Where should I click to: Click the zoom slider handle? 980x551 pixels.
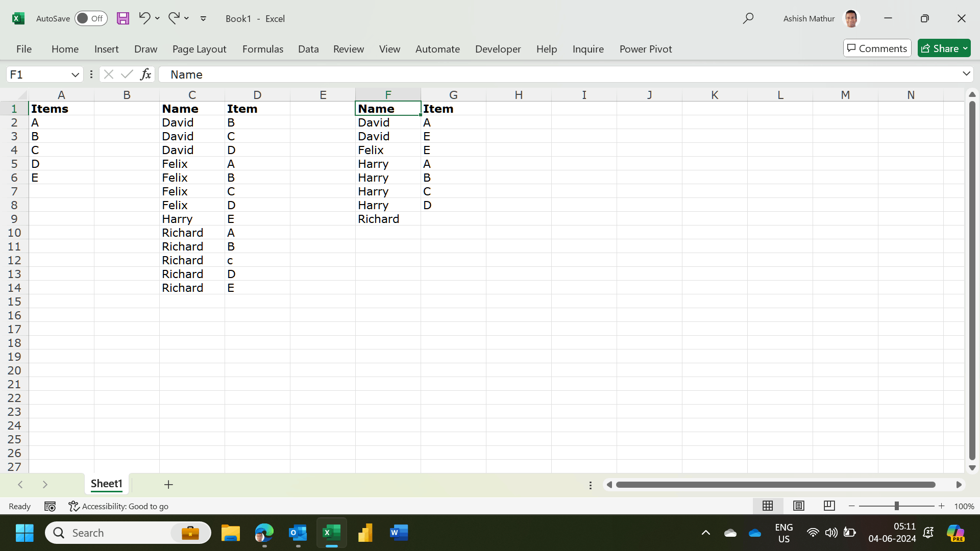pyautogui.click(x=896, y=506)
